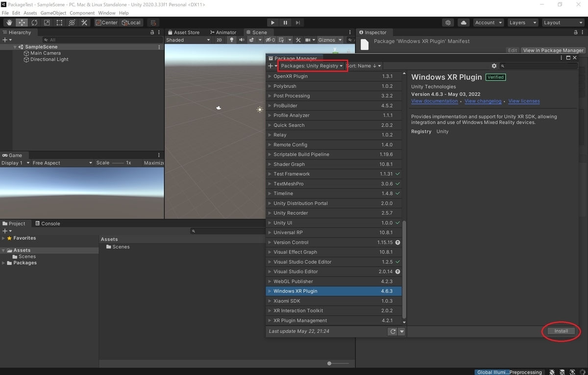Refresh the package list
Screen dimensions: 588x375
(x=392, y=331)
